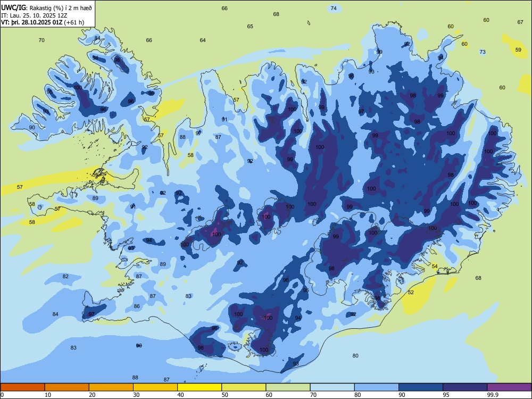Click the '54' humidity value in the southeast
The width and height of the screenshot is (532, 399).
[x=435, y=267]
